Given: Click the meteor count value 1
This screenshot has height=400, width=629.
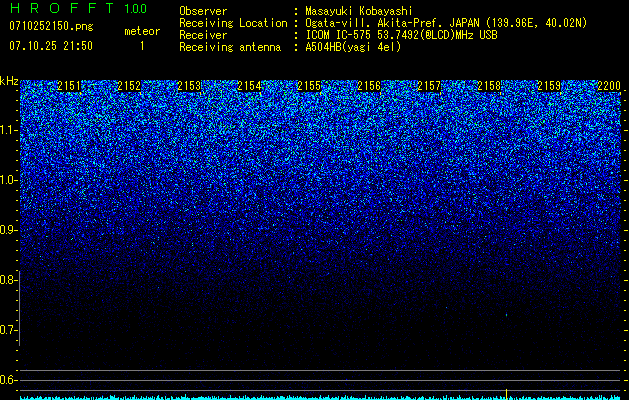Looking at the screenshot, I should (142, 46).
